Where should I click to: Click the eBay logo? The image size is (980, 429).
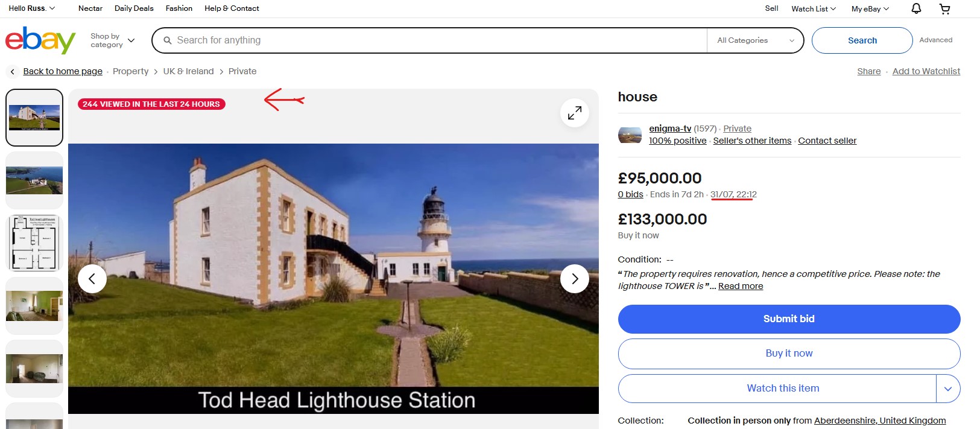pyautogui.click(x=40, y=40)
